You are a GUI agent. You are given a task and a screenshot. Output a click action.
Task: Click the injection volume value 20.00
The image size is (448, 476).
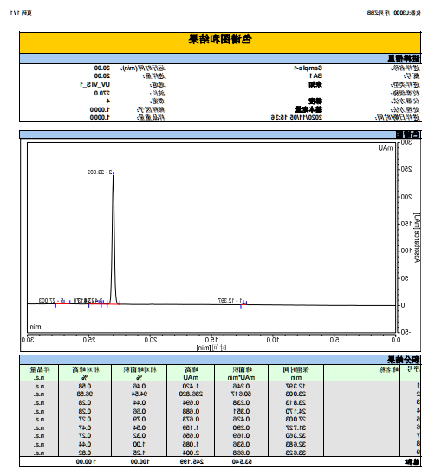(x=102, y=75)
